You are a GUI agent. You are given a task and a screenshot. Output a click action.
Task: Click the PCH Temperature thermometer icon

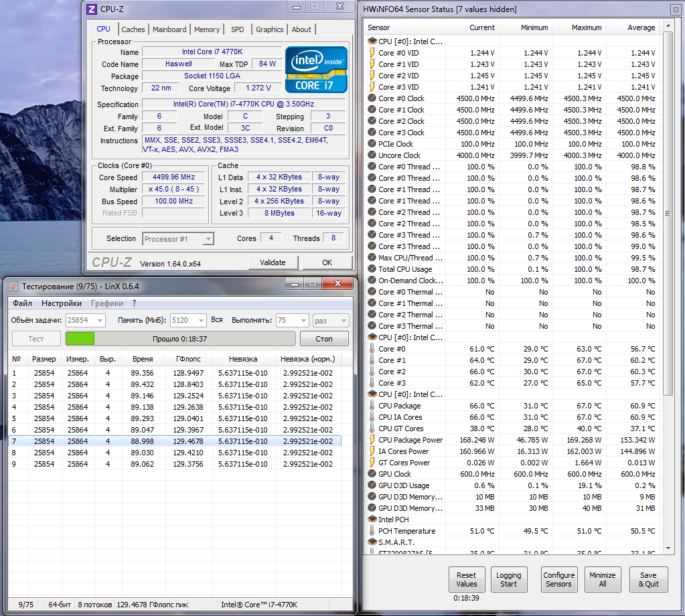[x=372, y=531]
